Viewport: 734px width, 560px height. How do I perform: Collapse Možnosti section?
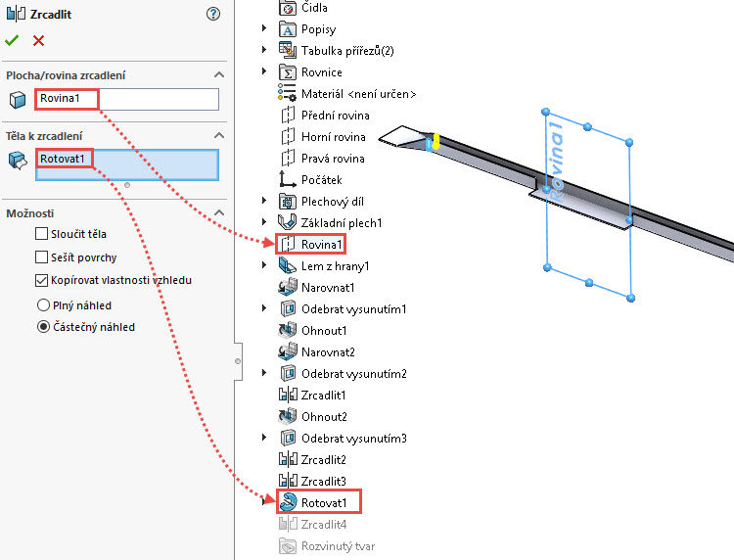(218, 213)
